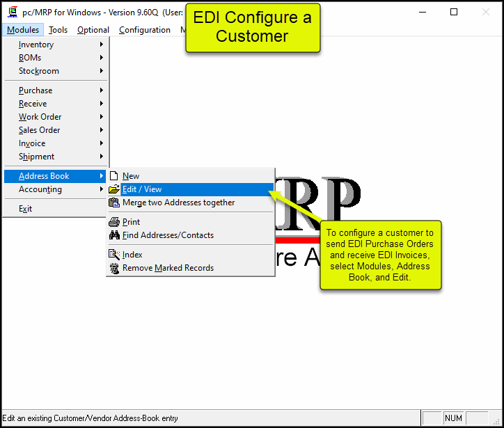Select Find Addresses/Contacts entry
The width and height of the screenshot is (504, 428).
tap(191, 235)
